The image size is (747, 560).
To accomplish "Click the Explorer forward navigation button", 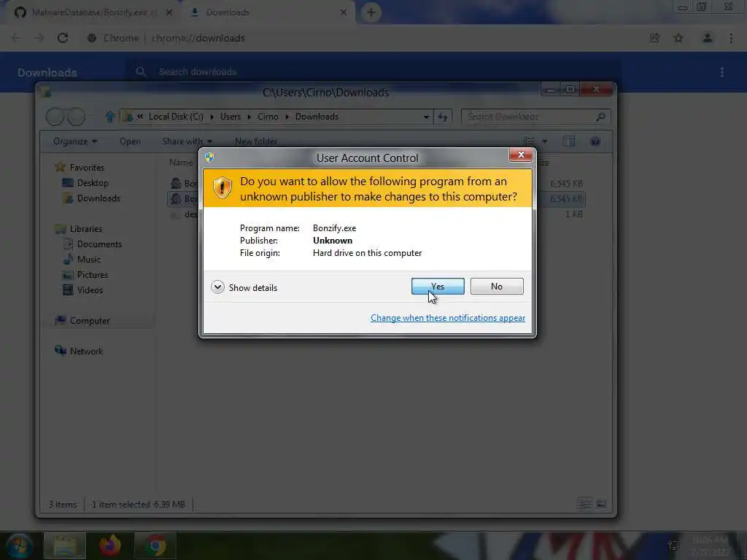I will (x=76, y=116).
